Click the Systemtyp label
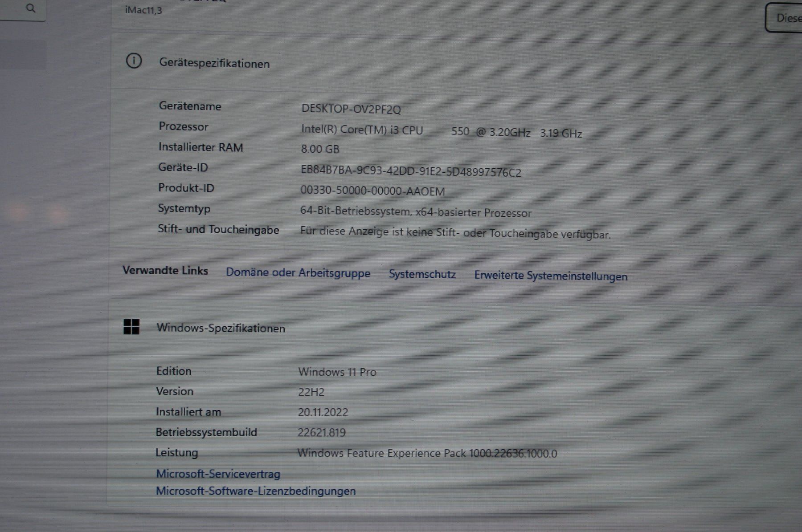 coord(184,209)
